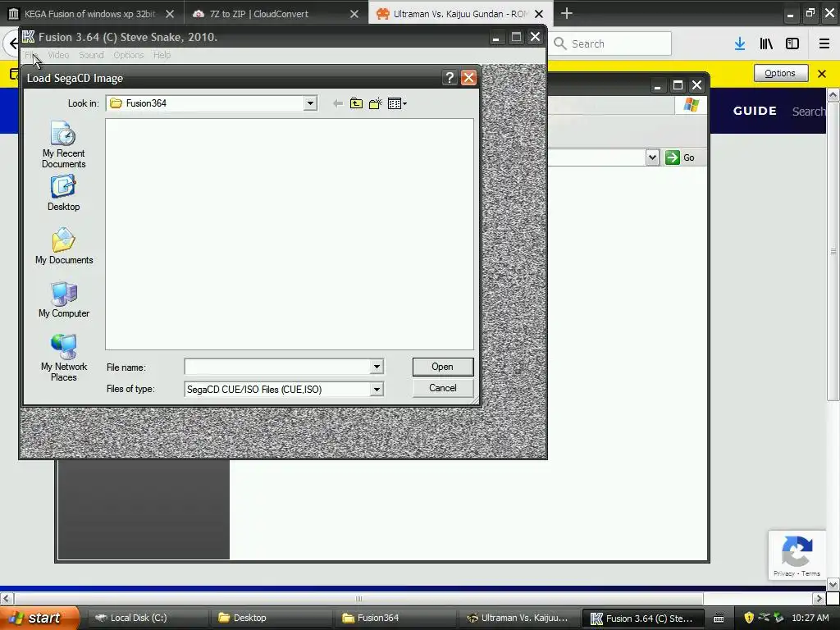
Task: Expand the Files of type dropdown arrow
Action: tap(377, 390)
